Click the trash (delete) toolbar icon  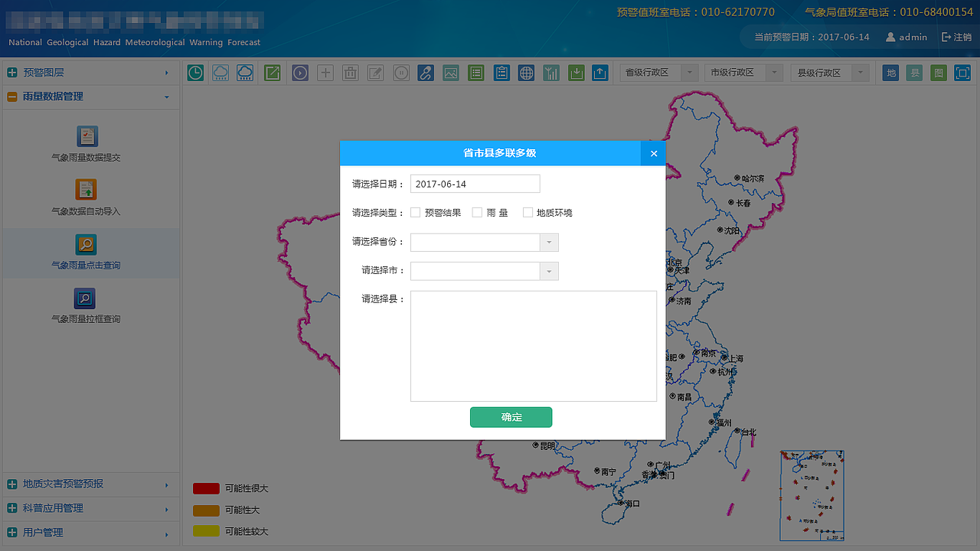(351, 73)
